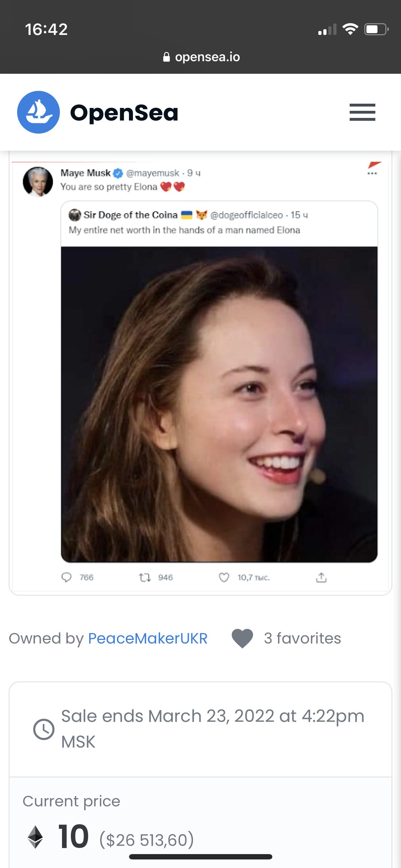
Task: Tap the home indicator bar
Action: [x=201, y=857]
